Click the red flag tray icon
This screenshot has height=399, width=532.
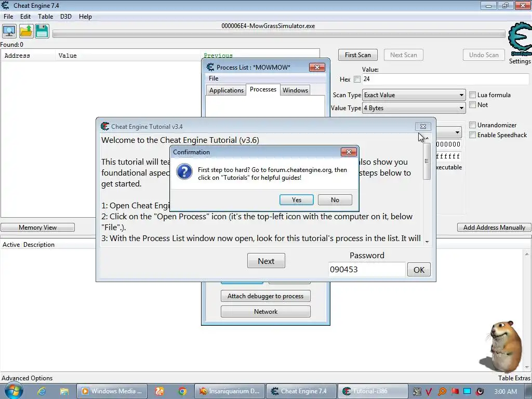pos(455,392)
